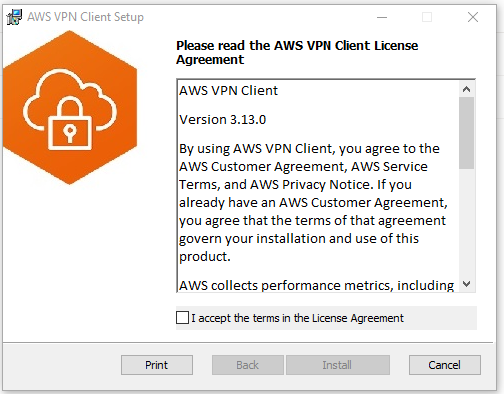504x394 pixels.
Task: Click the disabled maximize window button
Action: coord(427,17)
